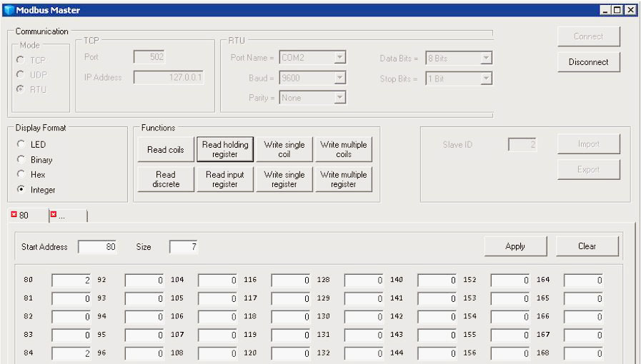Click the TCP Port field
The image size is (641, 364).
tap(149, 56)
